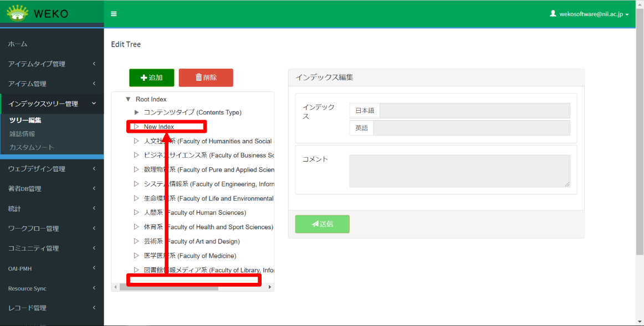Open the wekosoftware@nii.ac.jp user menu
Image resolution: width=644 pixels, height=326 pixels.
point(589,14)
